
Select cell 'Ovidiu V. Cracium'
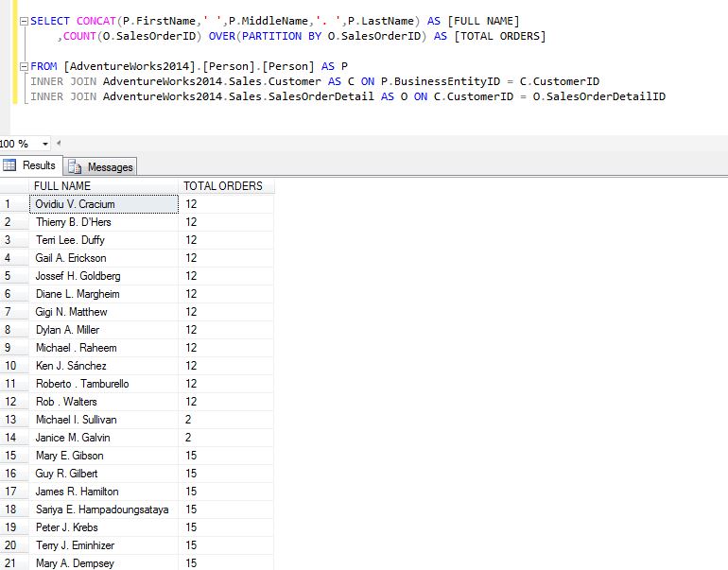(x=104, y=204)
